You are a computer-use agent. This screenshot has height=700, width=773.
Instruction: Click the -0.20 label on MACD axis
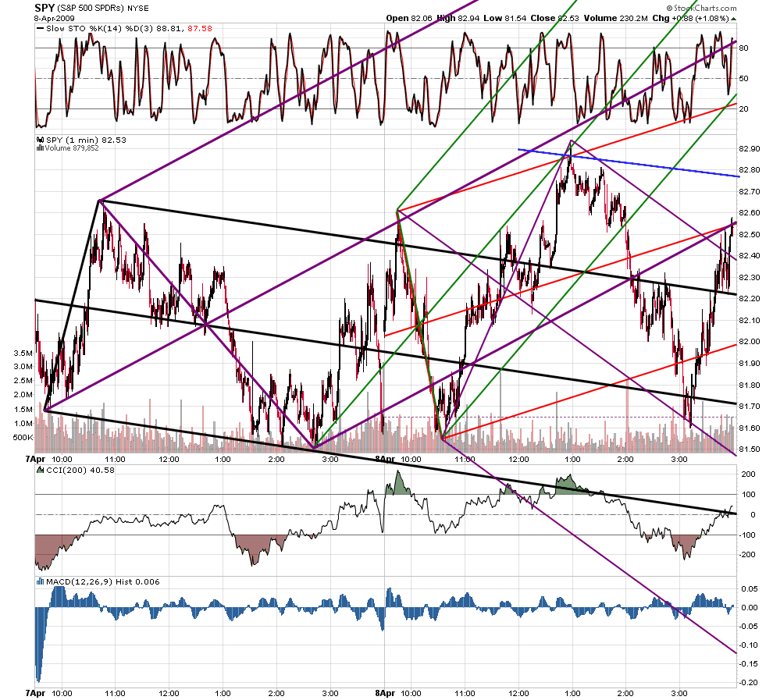click(750, 682)
